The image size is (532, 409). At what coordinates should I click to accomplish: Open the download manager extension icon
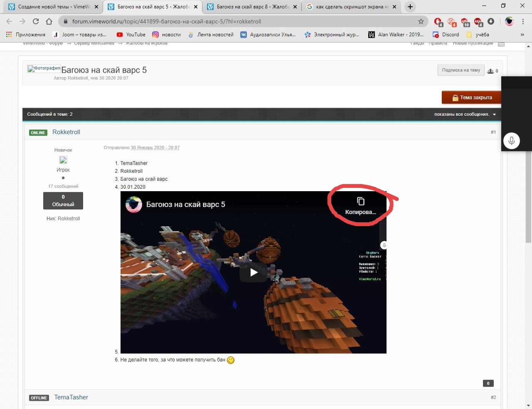point(491,22)
